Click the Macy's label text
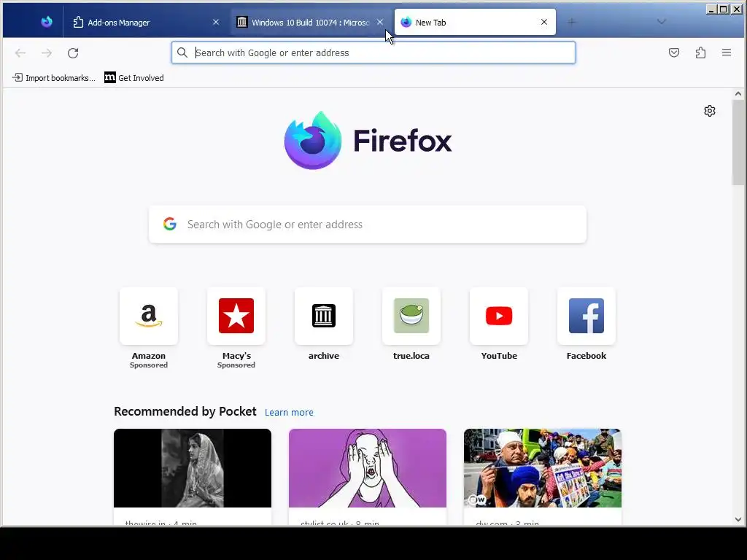 [x=236, y=356]
